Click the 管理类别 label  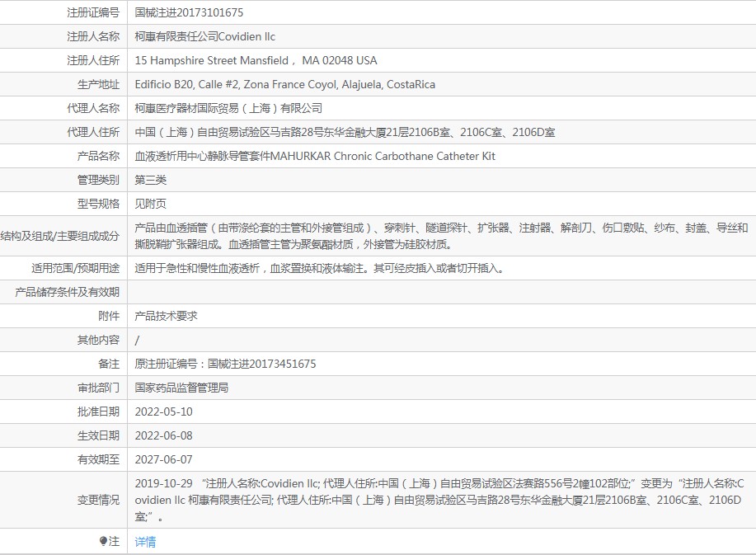[x=98, y=180]
